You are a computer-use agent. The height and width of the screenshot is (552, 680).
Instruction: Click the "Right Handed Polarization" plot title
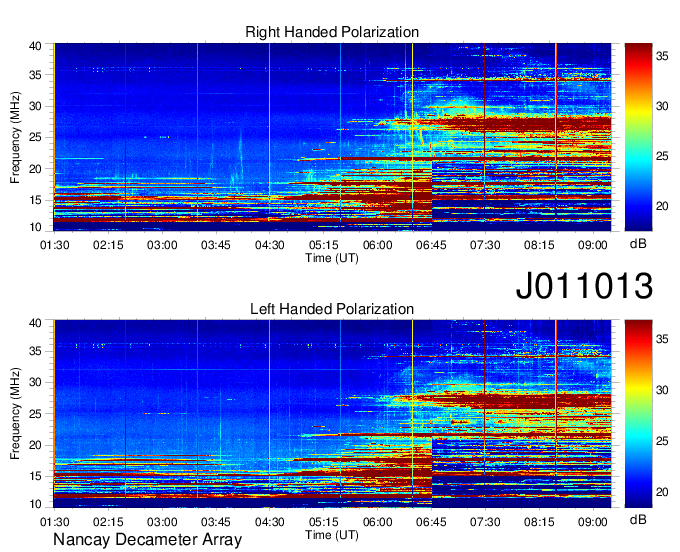(x=332, y=32)
